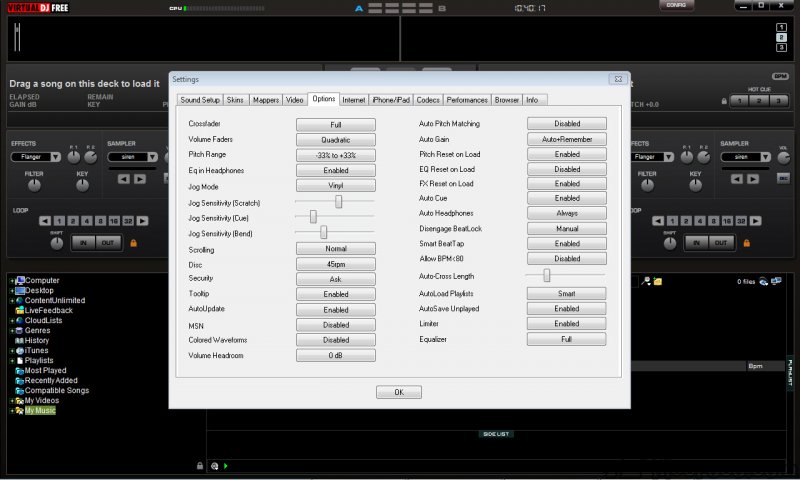Change the Crossfader setting from Full

pyautogui.click(x=336, y=124)
